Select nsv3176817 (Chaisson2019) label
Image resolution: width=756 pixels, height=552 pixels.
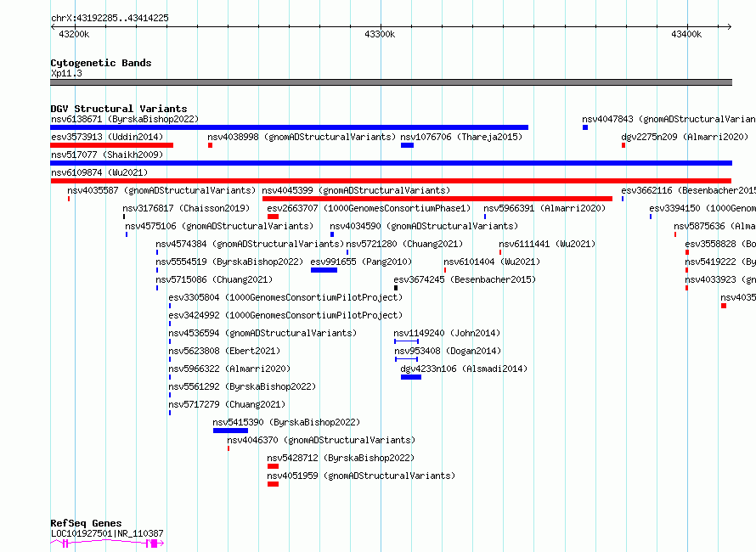[x=186, y=208]
